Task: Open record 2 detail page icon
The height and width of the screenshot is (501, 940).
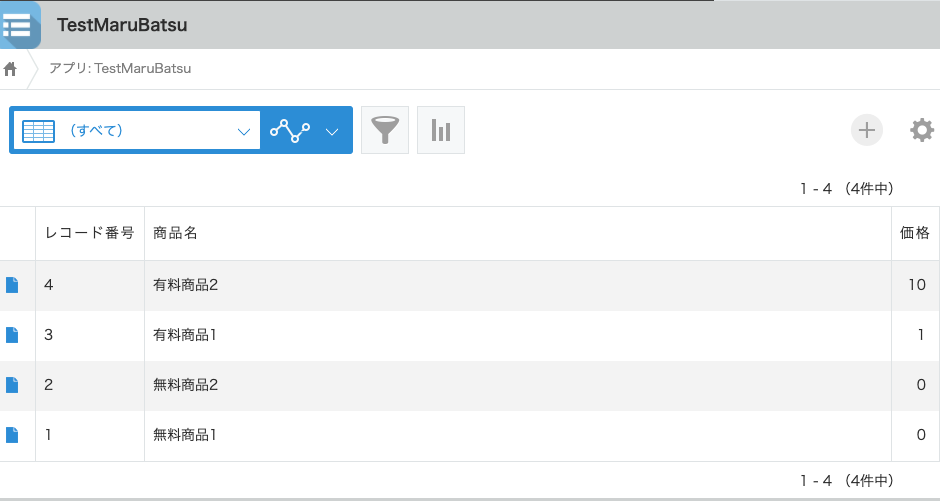Action: (x=12, y=385)
